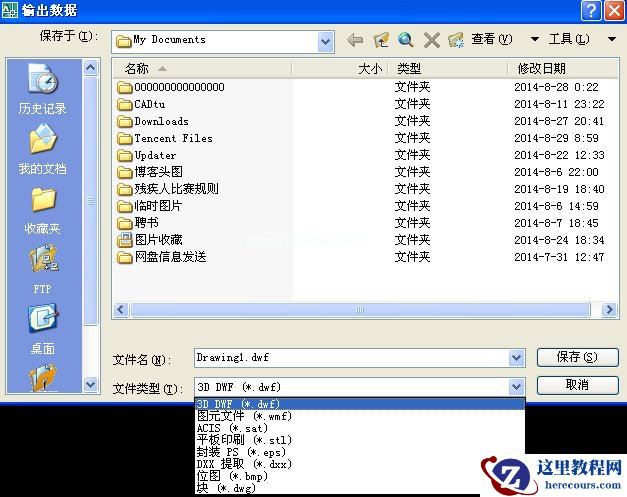The image size is (627, 497).
Task: Expand the 保存于 My Documents dropdown
Action: (x=326, y=41)
